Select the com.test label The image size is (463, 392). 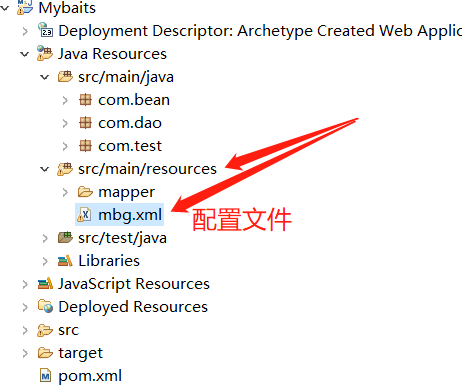pyautogui.click(x=130, y=146)
